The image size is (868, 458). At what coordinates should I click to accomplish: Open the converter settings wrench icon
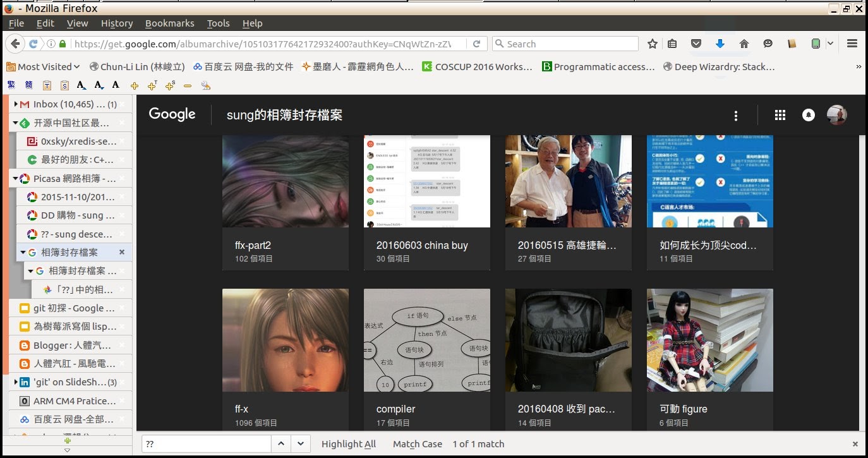(x=205, y=85)
